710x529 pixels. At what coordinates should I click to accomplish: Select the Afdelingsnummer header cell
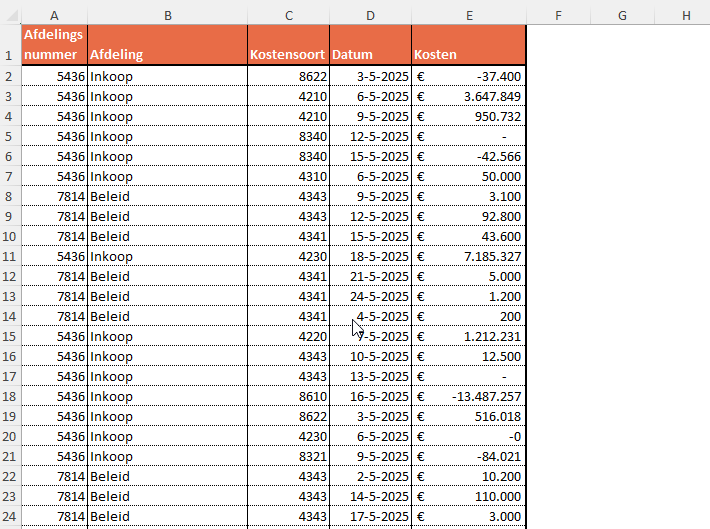coord(54,46)
